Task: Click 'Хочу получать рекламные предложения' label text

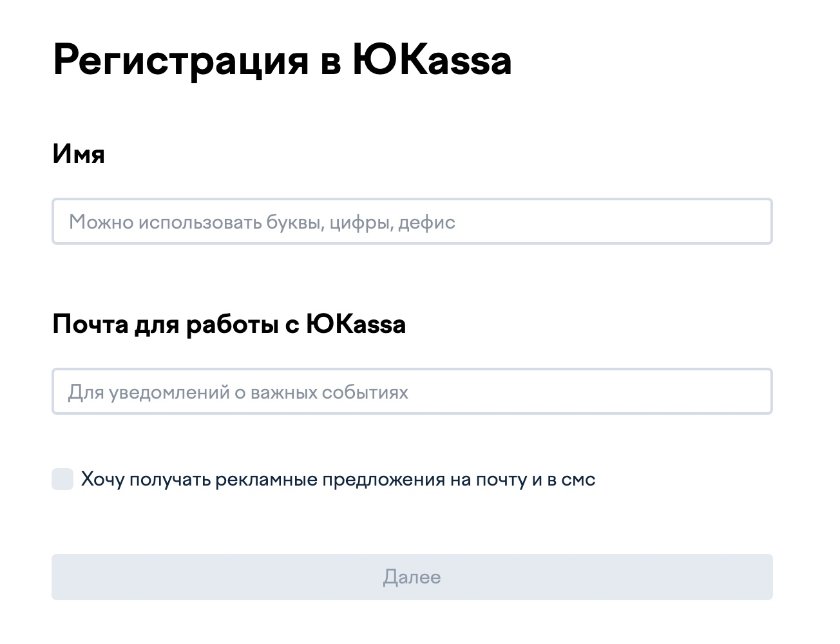Action: coord(263,480)
